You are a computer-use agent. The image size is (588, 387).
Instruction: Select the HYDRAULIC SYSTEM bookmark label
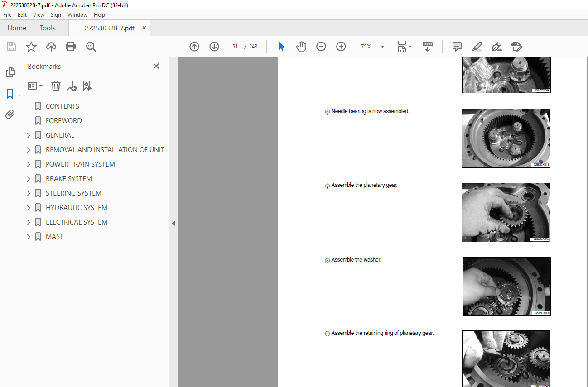(x=77, y=208)
